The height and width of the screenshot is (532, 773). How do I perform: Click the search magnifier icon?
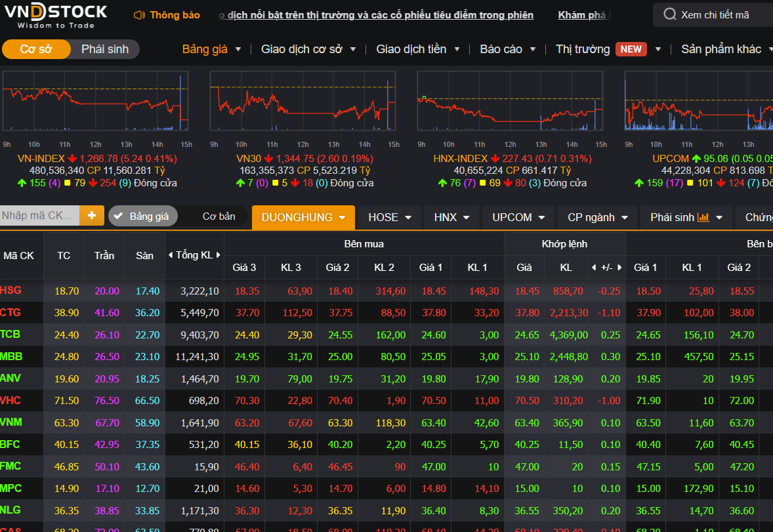click(x=669, y=14)
